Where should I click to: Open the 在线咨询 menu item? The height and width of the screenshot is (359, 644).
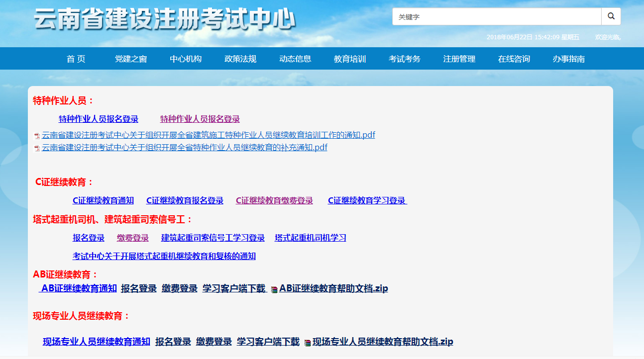514,59
